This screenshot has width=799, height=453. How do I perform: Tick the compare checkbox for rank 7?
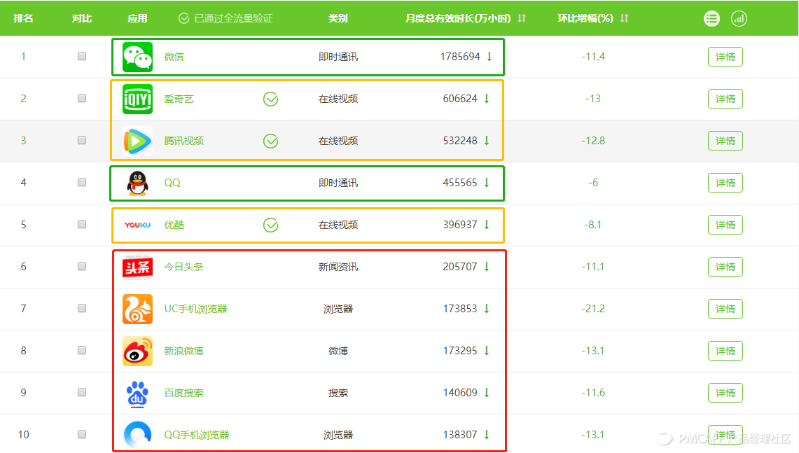coord(82,308)
